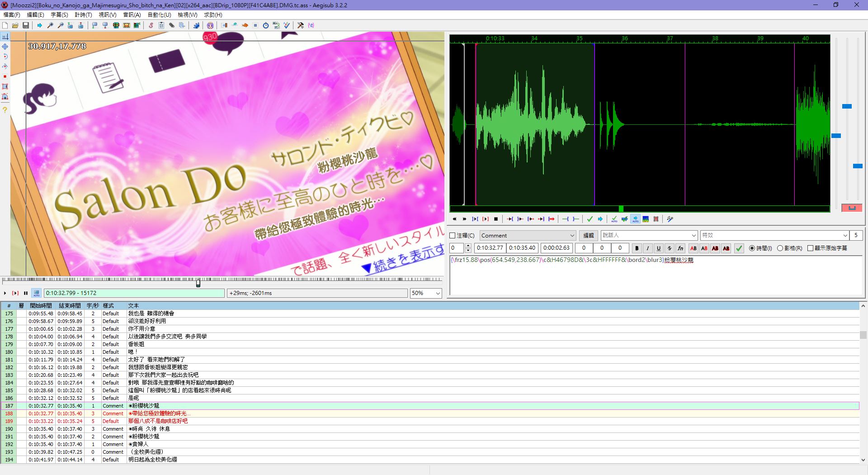Select the rotate on Z axis tool
The height and width of the screenshot is (475, 868).
(x=5, y=57)
